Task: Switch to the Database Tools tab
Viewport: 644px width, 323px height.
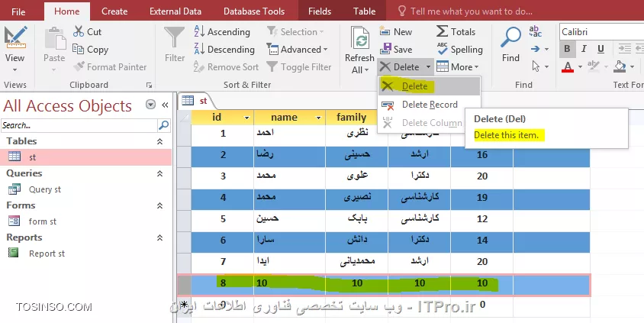Action: 254,11
